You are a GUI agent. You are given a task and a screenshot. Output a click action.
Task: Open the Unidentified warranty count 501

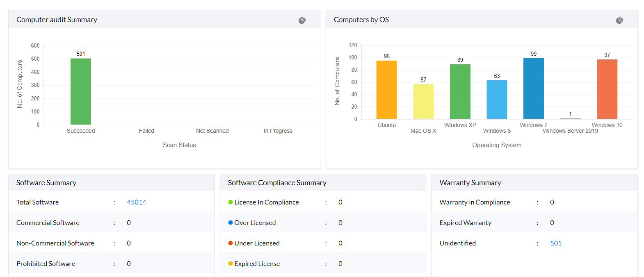point(556,243)
